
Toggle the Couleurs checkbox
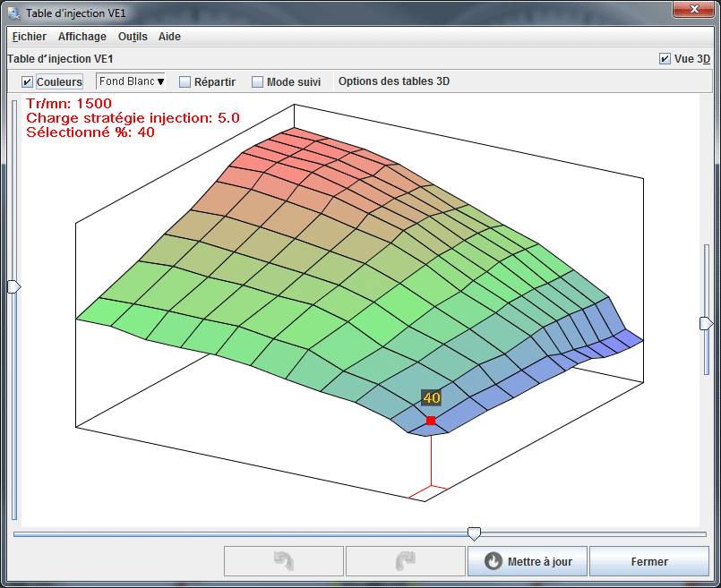(x=28, y=82)
